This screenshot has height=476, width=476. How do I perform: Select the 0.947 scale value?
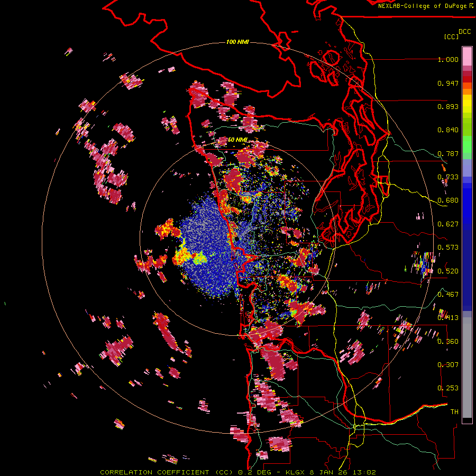coord(448,83)
